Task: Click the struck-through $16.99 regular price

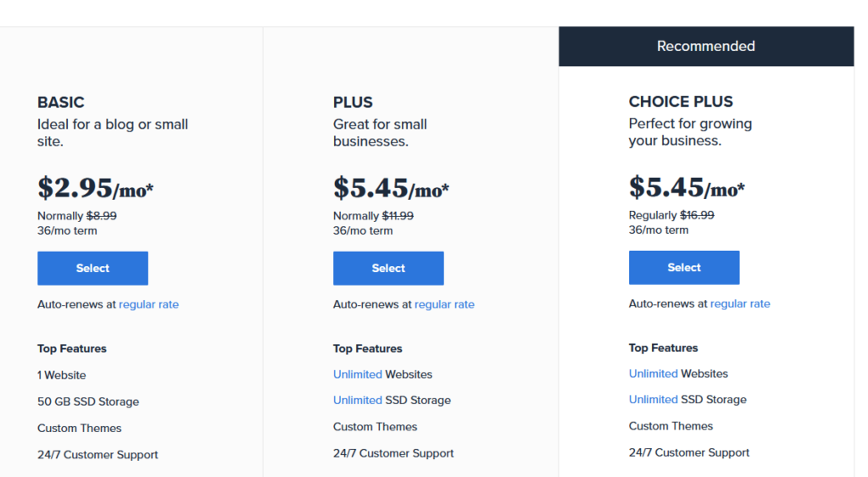Action: 697,215
